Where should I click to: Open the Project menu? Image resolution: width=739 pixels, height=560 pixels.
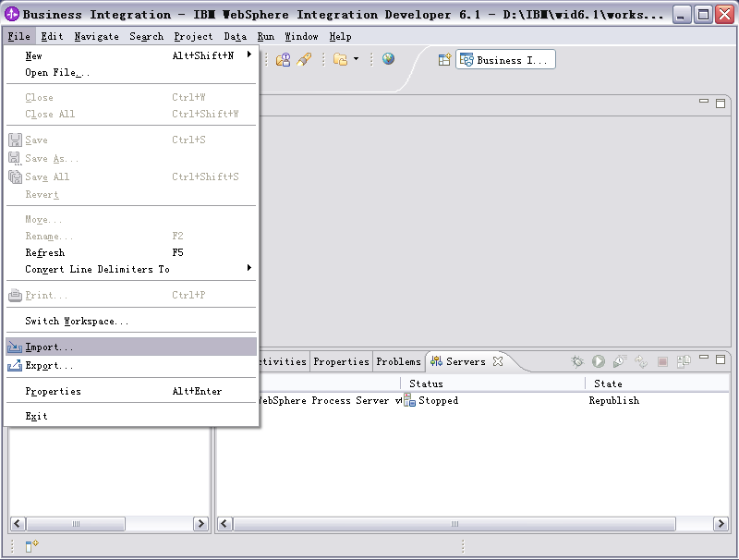pyautogui.click(x=193, y=36)
